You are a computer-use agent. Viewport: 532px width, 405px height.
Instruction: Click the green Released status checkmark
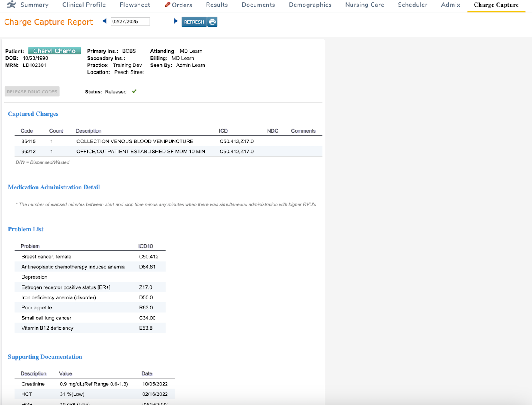coord(134,91)
